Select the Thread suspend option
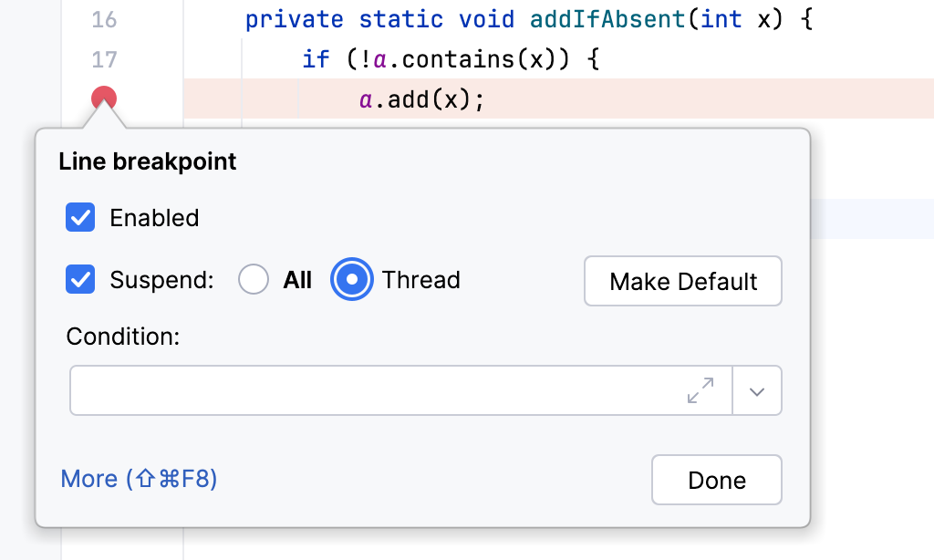 (x=352, y=280)
